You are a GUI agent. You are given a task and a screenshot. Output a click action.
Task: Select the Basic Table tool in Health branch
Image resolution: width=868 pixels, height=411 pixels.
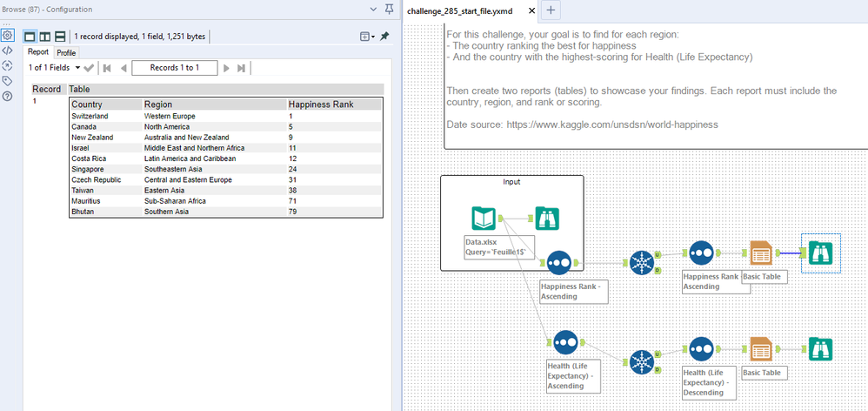pos(761,349)
